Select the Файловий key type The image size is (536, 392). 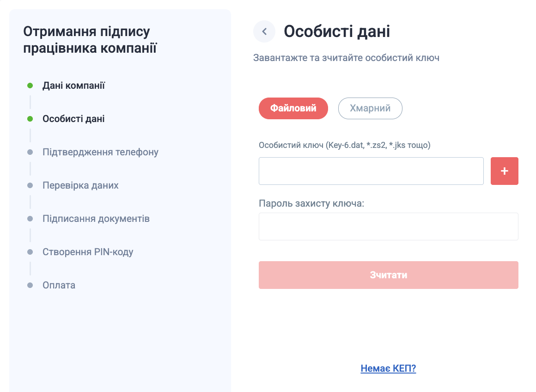click(x=293, y=108)
